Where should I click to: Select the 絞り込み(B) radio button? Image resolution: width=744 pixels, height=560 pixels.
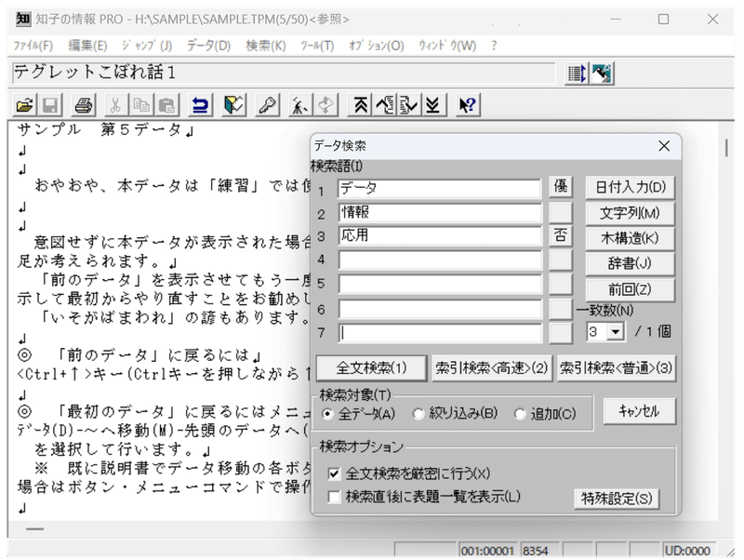tap(418, 414)
